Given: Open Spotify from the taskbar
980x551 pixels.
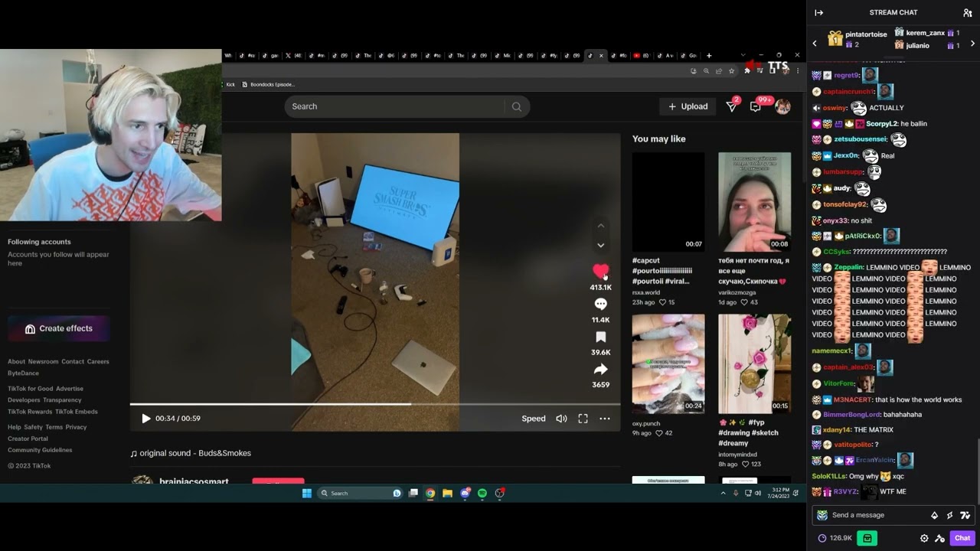Looking at the screenshot, I should click(482, 494).
